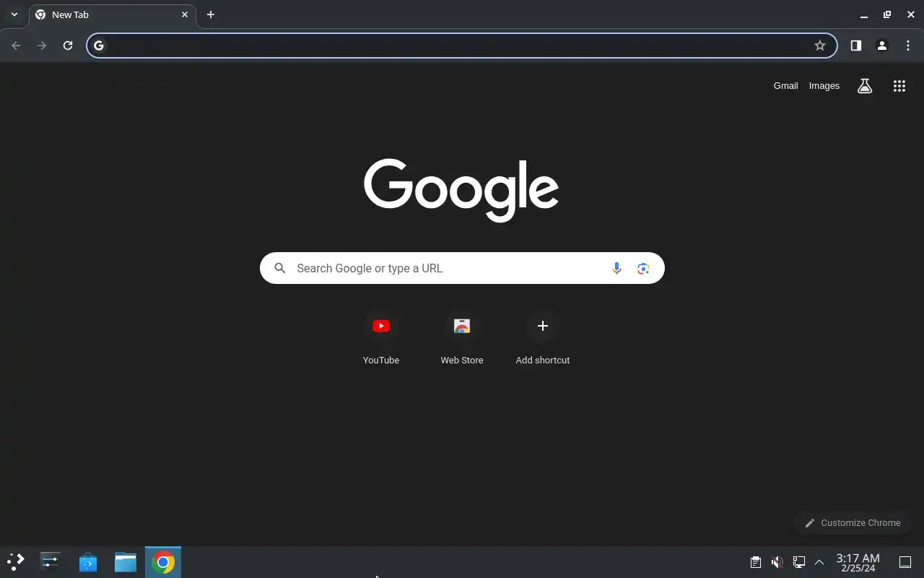Open Search Labs flask icon
Viewport: 924px width, 578px height.
[x=865, y=86]
